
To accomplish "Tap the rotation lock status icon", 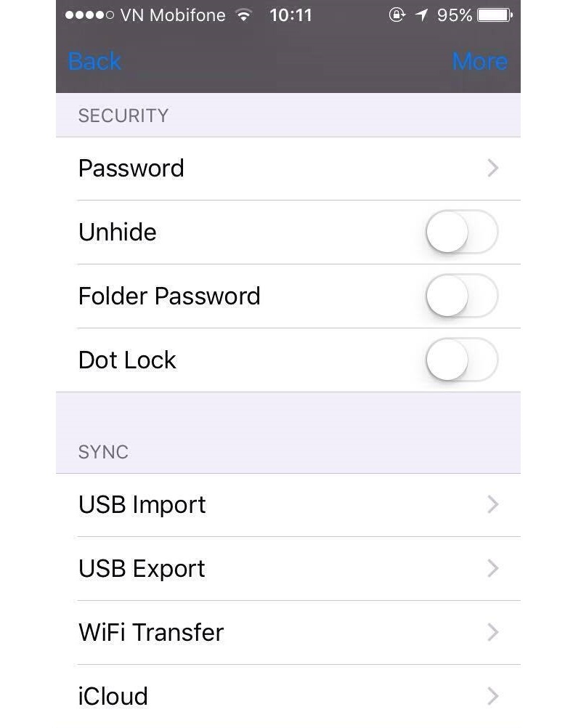I will point(397,15).
